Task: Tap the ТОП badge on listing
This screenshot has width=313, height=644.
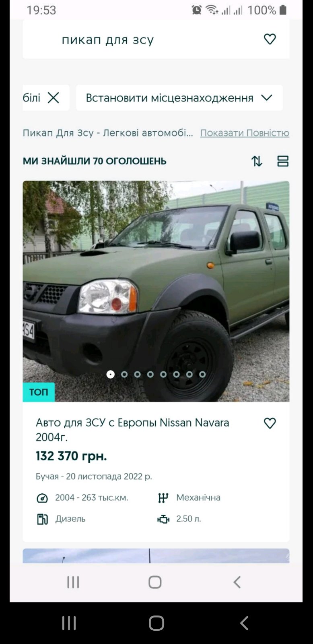Action: [39, 392]
